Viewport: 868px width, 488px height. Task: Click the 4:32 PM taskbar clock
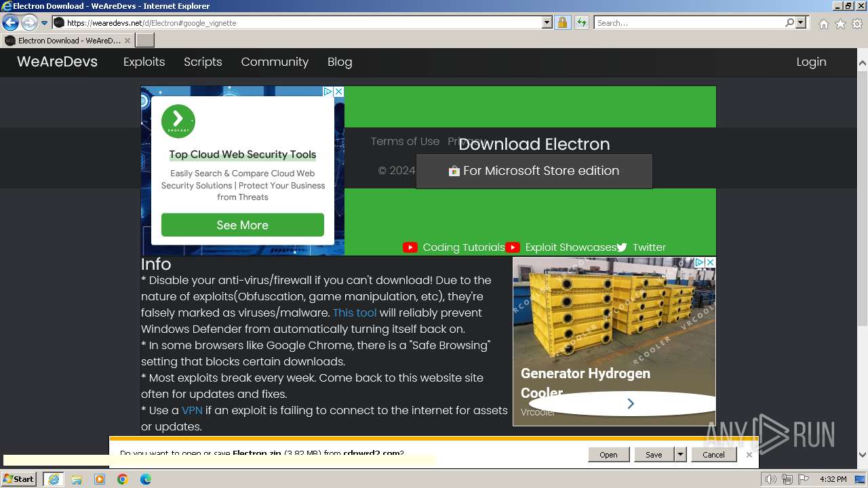[833, 479]
